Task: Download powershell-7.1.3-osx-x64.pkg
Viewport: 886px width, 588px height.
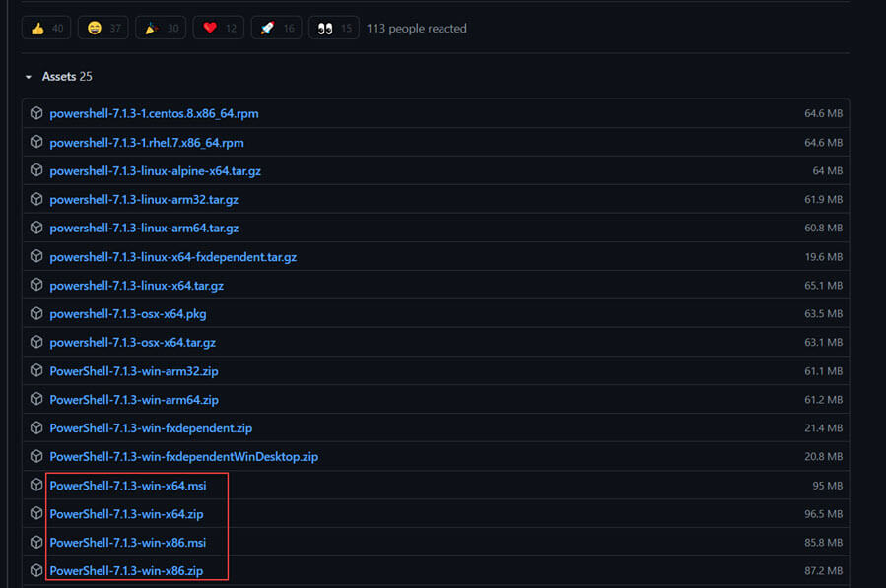Action: (x=128, y=314)
